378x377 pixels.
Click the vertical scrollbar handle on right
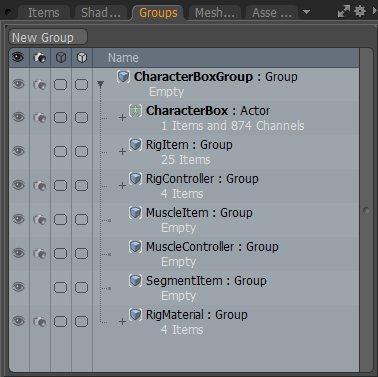coord(366,210)
